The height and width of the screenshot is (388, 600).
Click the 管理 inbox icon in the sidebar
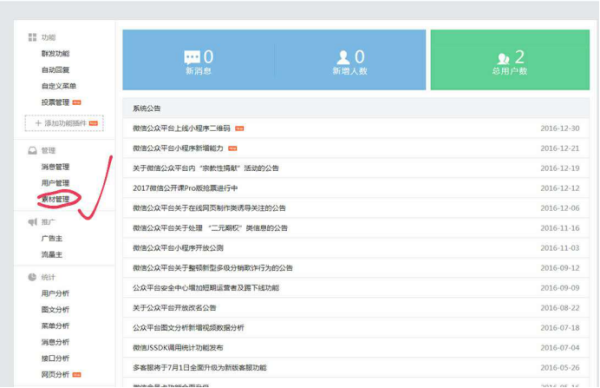32,150
